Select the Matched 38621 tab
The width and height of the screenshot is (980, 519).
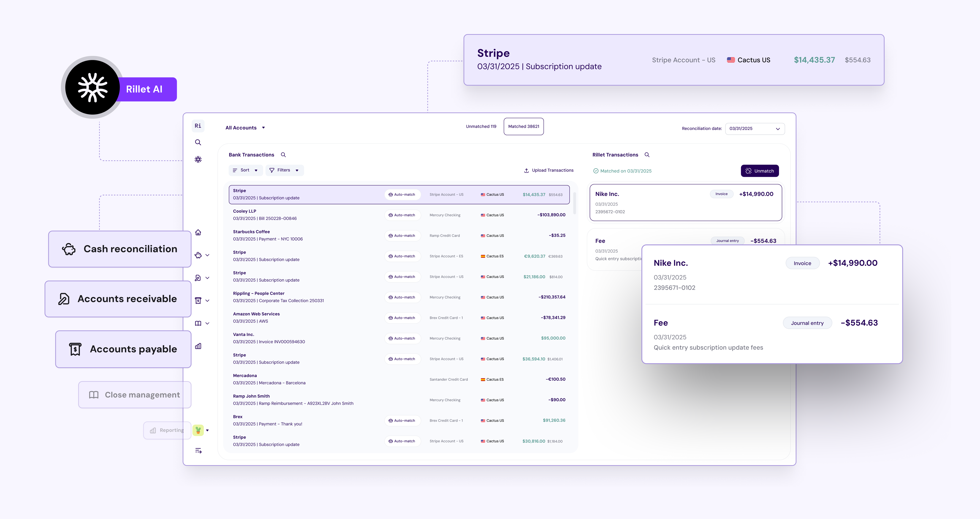524,126
